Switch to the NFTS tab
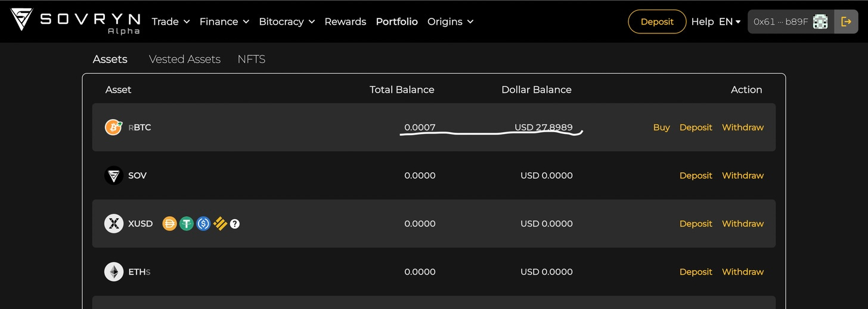Viewport: 868px width, 309px height. 252,59
